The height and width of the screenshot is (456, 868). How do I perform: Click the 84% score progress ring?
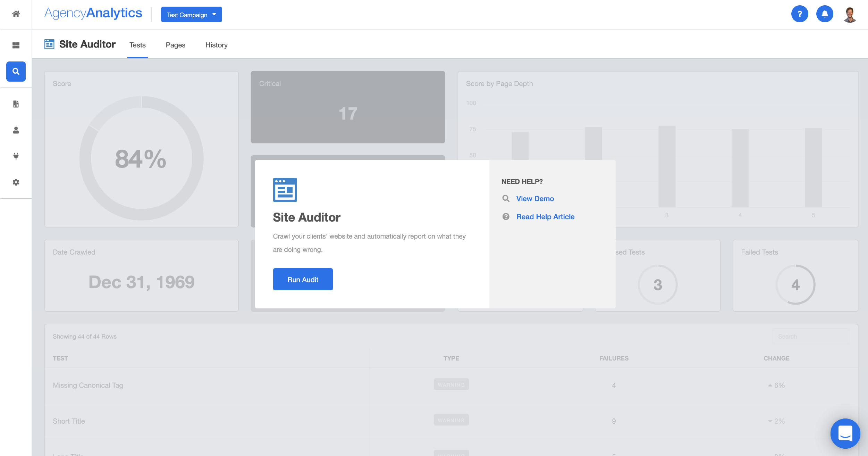tap(141, 158)
